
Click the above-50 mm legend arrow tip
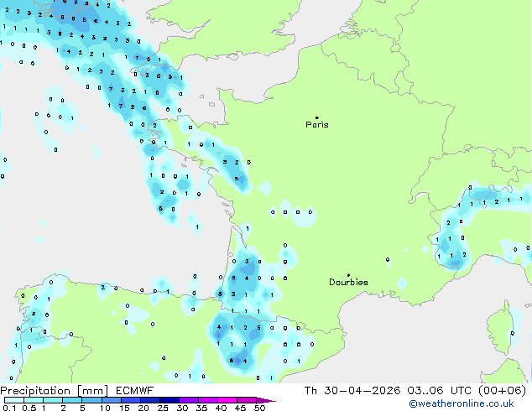pos(266,400)
